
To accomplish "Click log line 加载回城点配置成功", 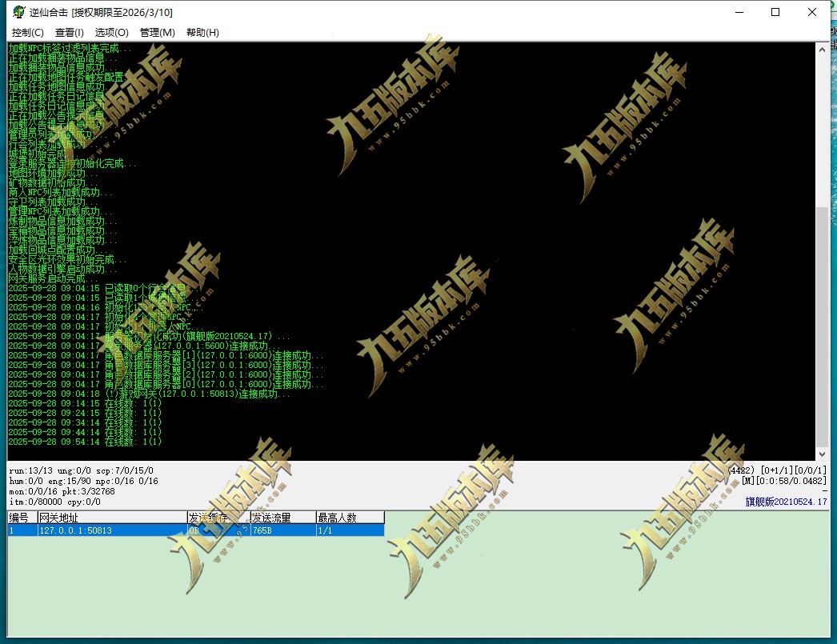I will click(58, 250).
